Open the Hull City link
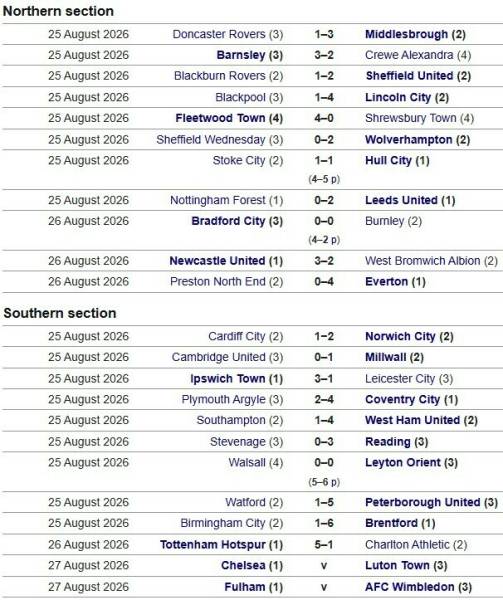 point(388,160)
